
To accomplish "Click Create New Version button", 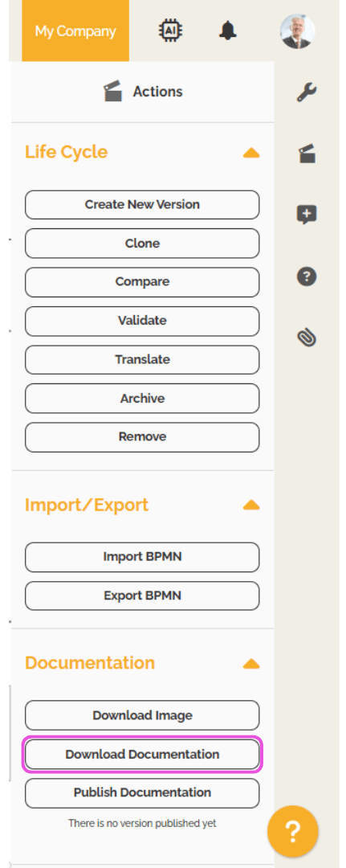I will point(142,205).
